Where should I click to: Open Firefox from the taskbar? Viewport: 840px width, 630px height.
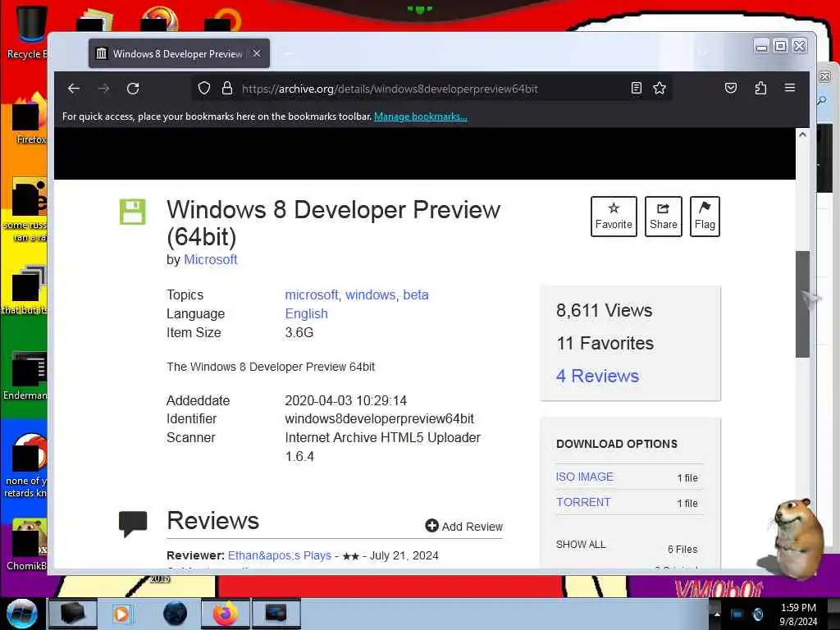(226, 614)
